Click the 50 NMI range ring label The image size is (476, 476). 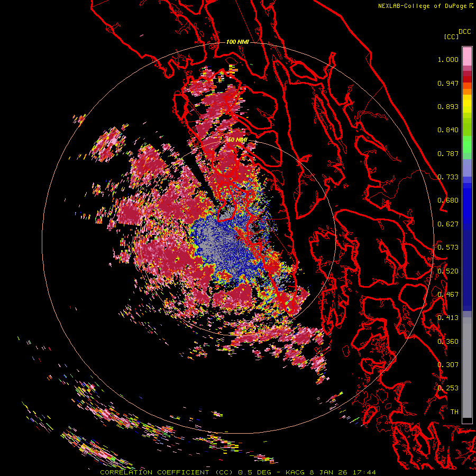(237, 140)
